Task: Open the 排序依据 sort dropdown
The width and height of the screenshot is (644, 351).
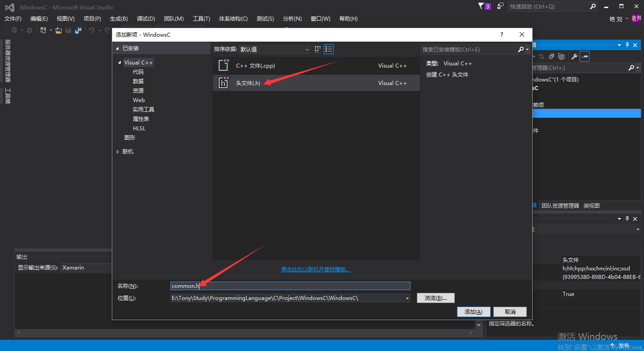Action: tap(275, 49)
